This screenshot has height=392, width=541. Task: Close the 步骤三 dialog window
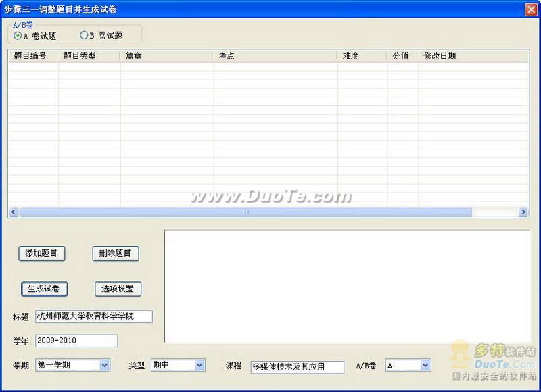pos(531,9)
